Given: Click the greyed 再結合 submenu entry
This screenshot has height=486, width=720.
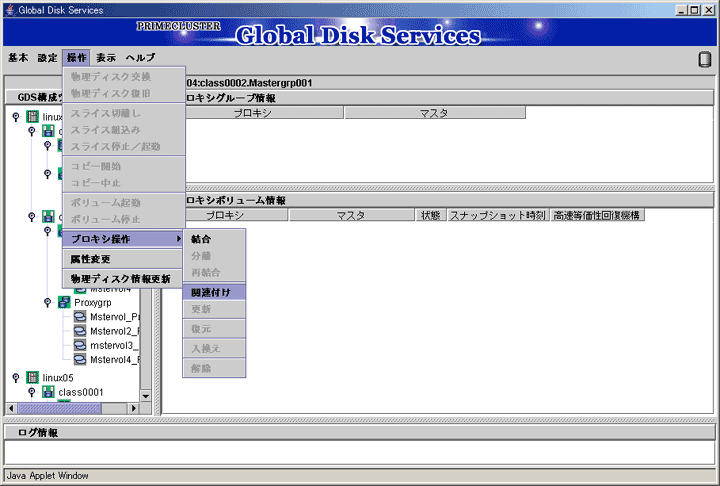Looking at the screenshot, I should click(214, 272).
